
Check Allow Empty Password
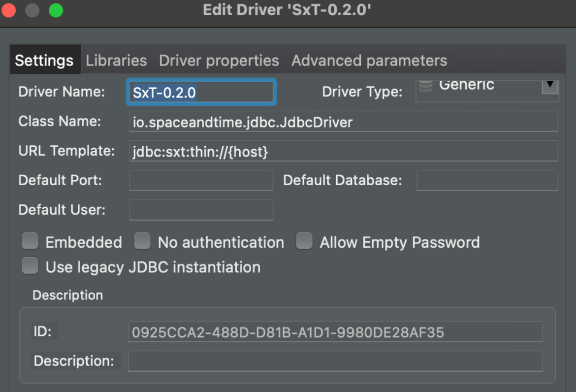click(304, 241)
